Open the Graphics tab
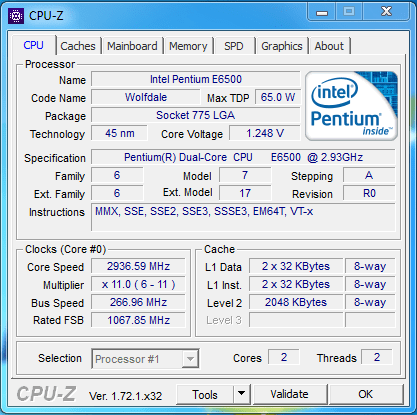 click(282, 46)
